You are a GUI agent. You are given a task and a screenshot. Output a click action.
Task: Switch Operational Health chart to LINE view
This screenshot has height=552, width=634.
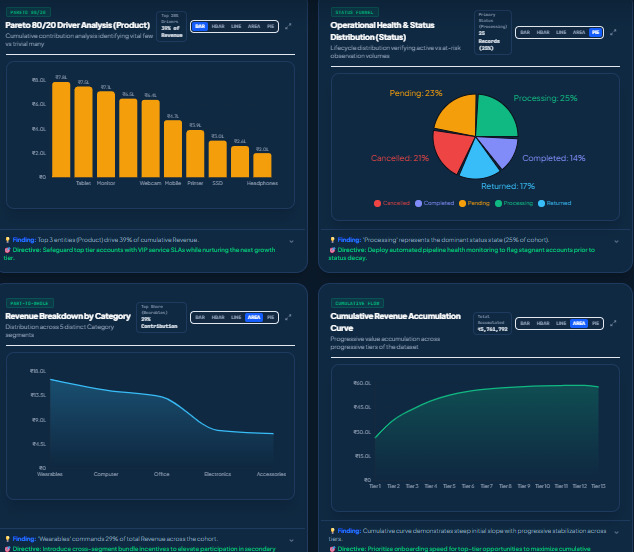point(561,32)
